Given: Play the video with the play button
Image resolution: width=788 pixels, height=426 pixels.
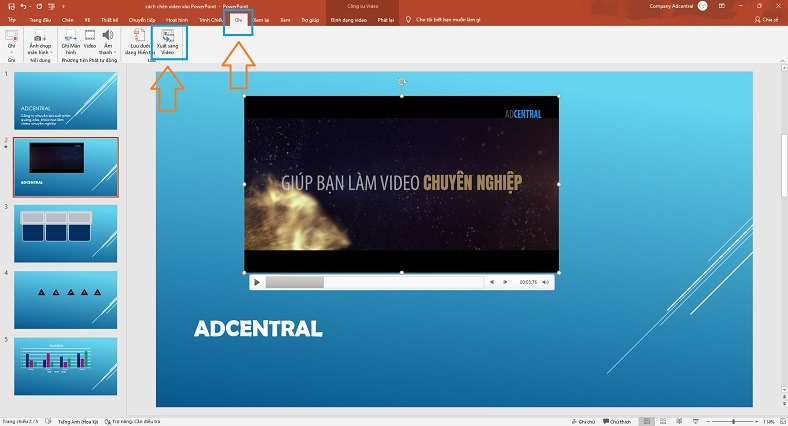Looking at the screenshot, I should pos(257,283).
